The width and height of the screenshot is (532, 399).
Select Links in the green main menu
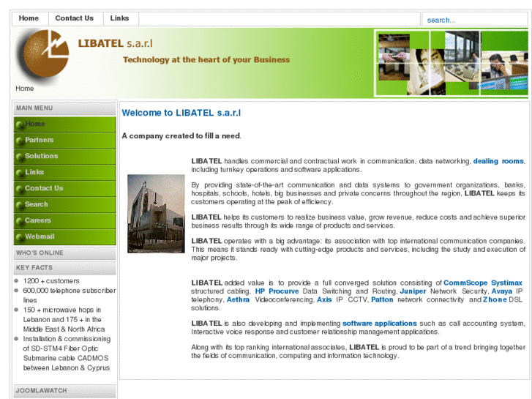pyautogui.click(x=64, y=172)
